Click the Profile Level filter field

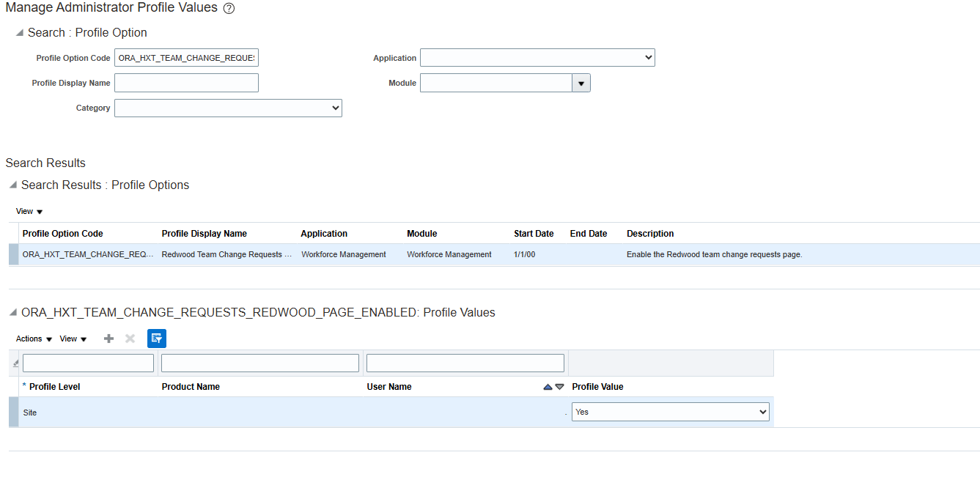88,363
